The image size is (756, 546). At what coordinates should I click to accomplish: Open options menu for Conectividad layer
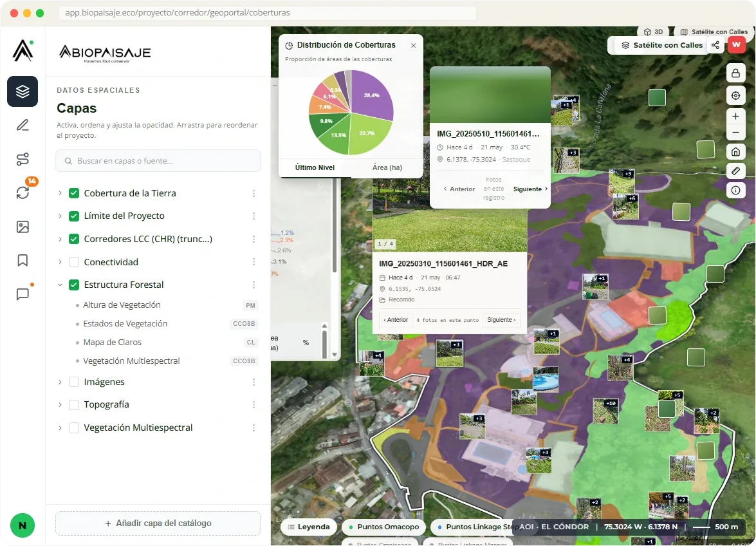pos(254,262)
